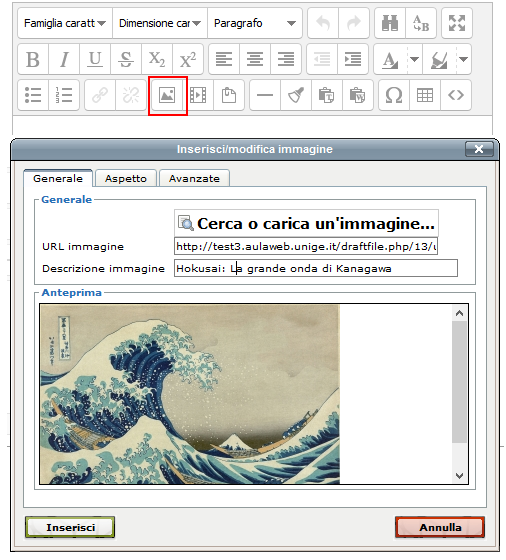Open find with binoculars icon
This screenshot has height=560, width=506.
point(390,23)
